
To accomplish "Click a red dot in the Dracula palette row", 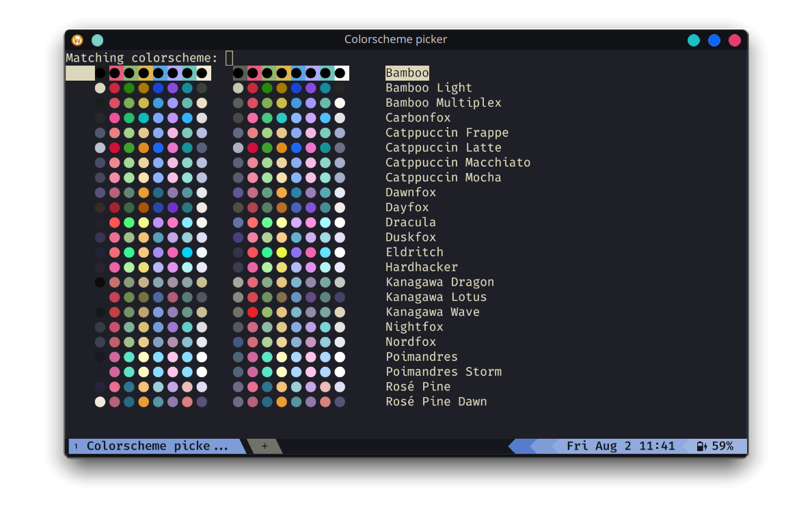I will [114, 222].
